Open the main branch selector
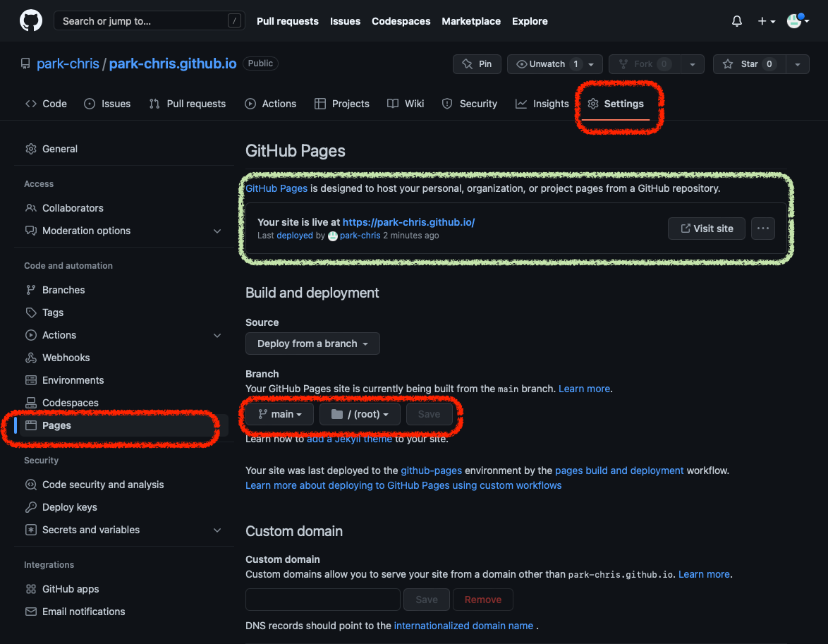The width and height of the screenshot is (828, 644). (279, 414)
